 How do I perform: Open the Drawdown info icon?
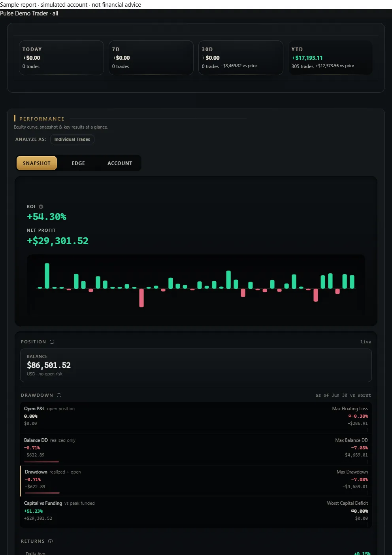(59, 395)
